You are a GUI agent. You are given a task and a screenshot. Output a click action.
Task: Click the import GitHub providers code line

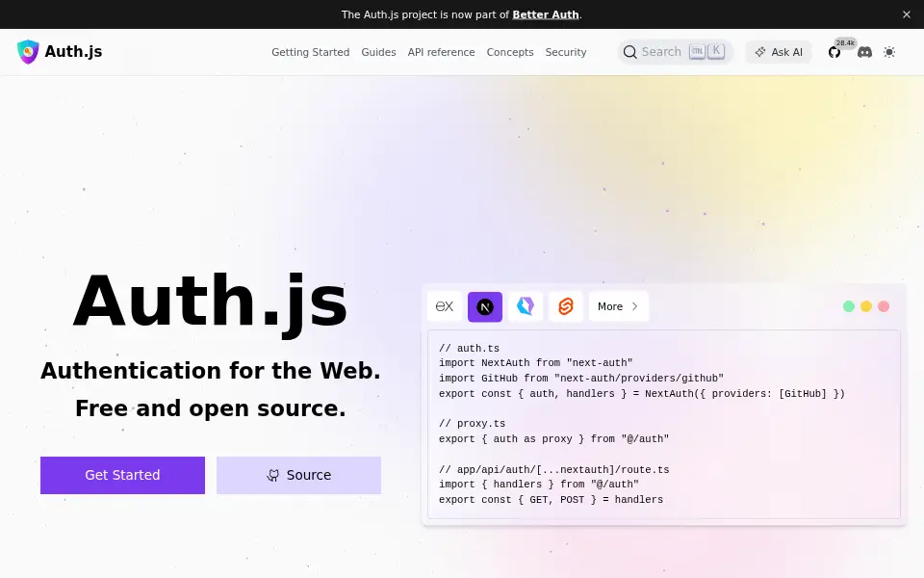click(581, 378)
